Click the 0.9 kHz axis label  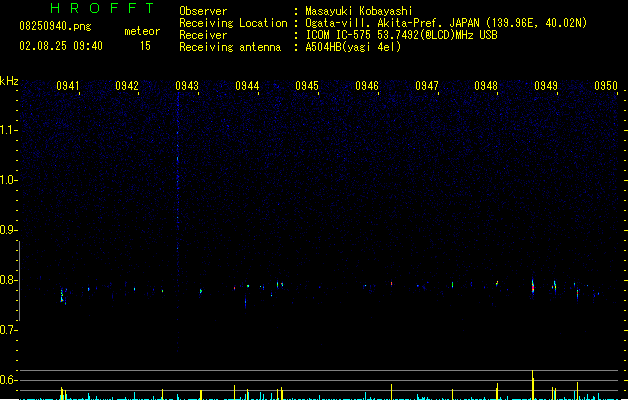click(x=8, y=230)
